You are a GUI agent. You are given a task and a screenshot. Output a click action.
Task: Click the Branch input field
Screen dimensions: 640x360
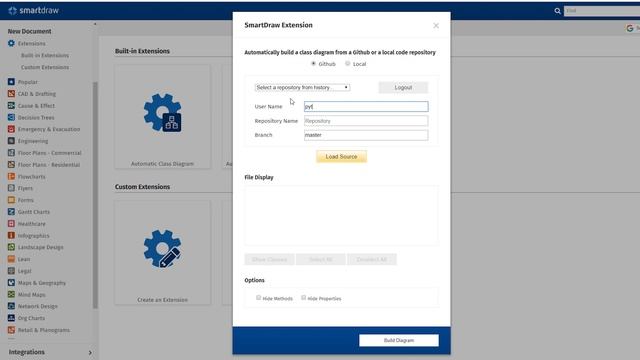(x=366, y=135)
